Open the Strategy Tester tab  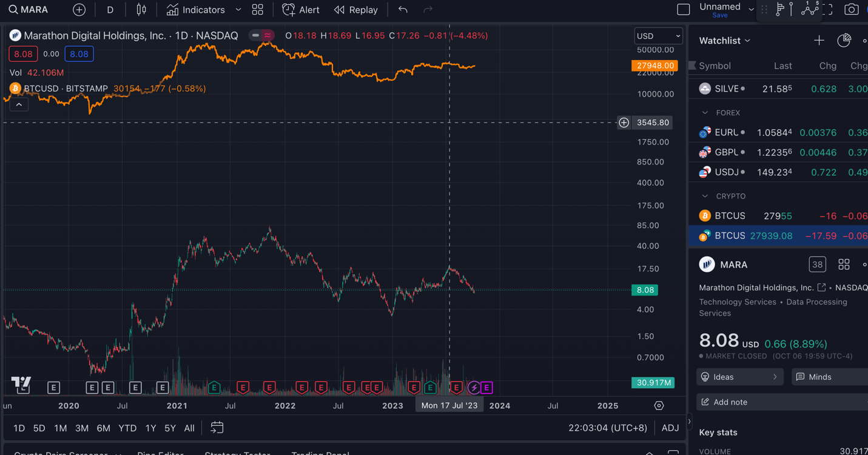coord(237,453)
